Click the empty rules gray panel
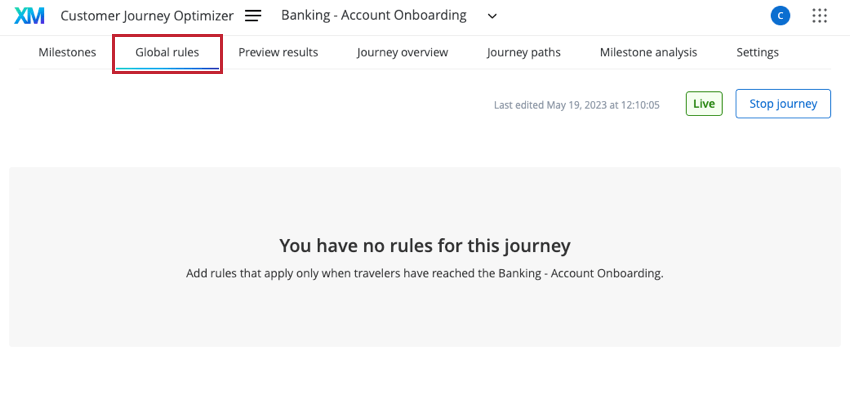Screen dimensions: 850x400 (425, 257)
